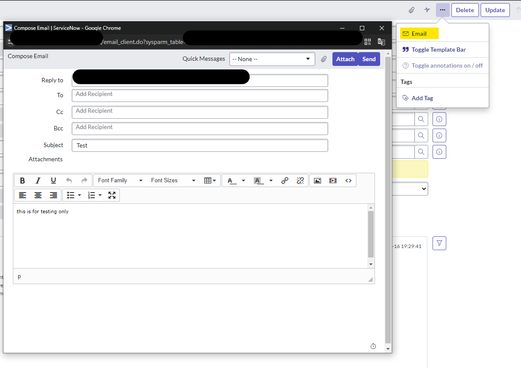Screen dimensions: 521x368
Task: Expand numbered list style options
Action: 100,195
